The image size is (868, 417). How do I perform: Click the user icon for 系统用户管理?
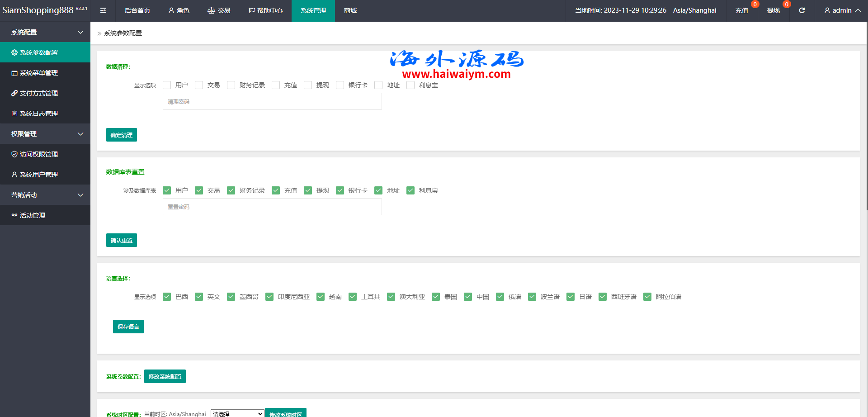[x=14, y=175]
